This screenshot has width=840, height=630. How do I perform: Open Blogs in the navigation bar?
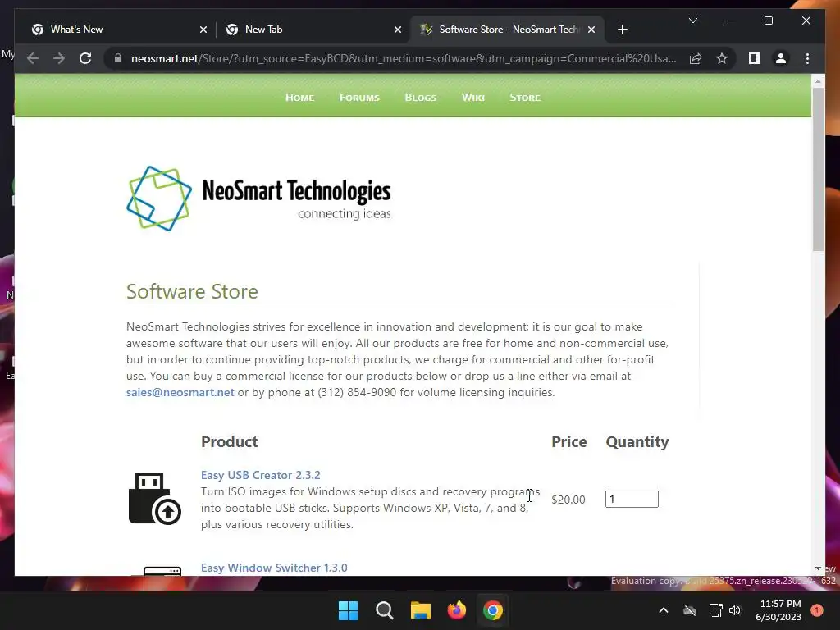tap(421, 98)
